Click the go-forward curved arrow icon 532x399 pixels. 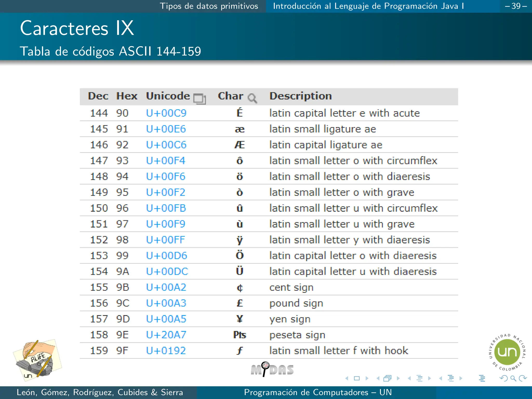pos(523,378)
